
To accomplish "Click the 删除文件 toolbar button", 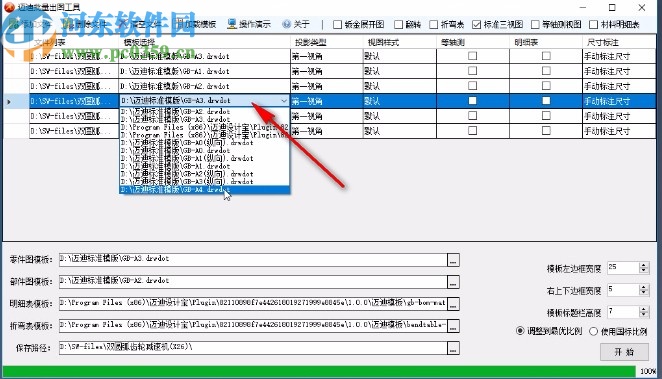I will pyautogui.click(x=84, y=24).
